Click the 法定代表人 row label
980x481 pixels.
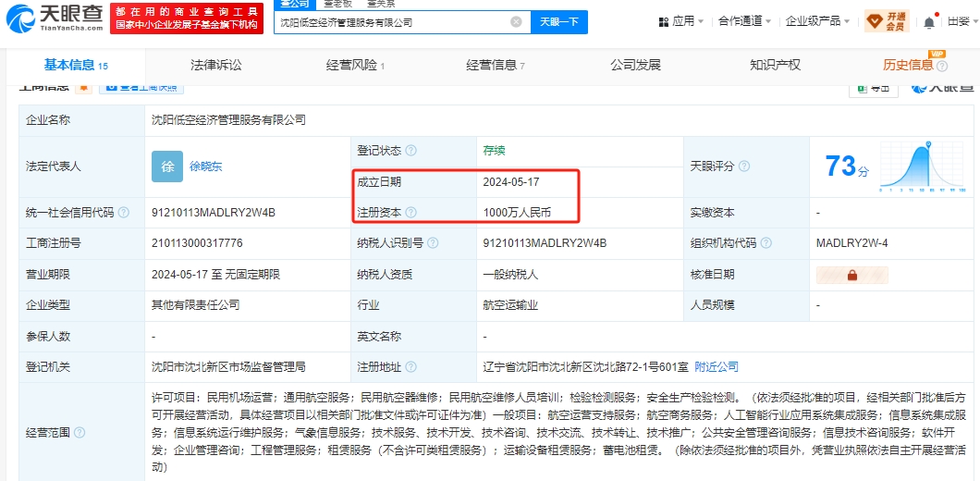click(53, 167)
